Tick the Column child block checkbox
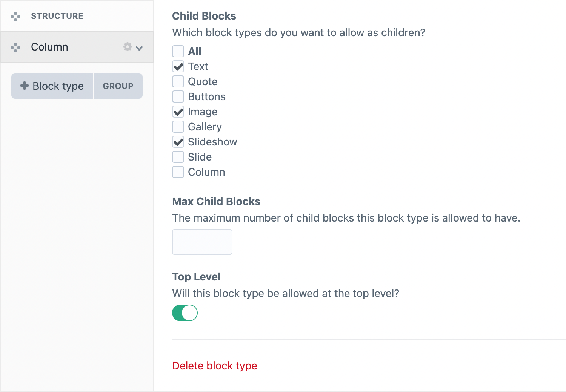This screenshot has width=566, height=392. [x=178, y=172]
